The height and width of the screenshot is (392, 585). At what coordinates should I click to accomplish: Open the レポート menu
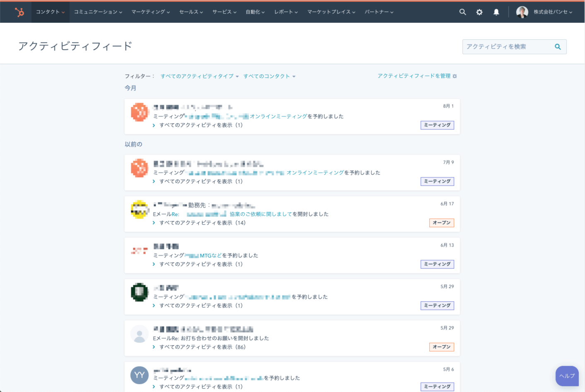pos(286,12)
